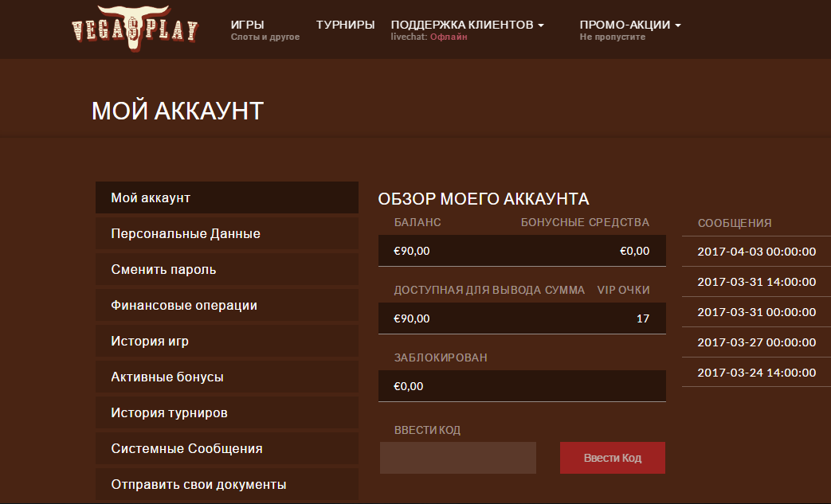This screenshot has width=831, height=504.
Task: Open message dated 2017-03-27 00:00:00
Action: (756, 342)
